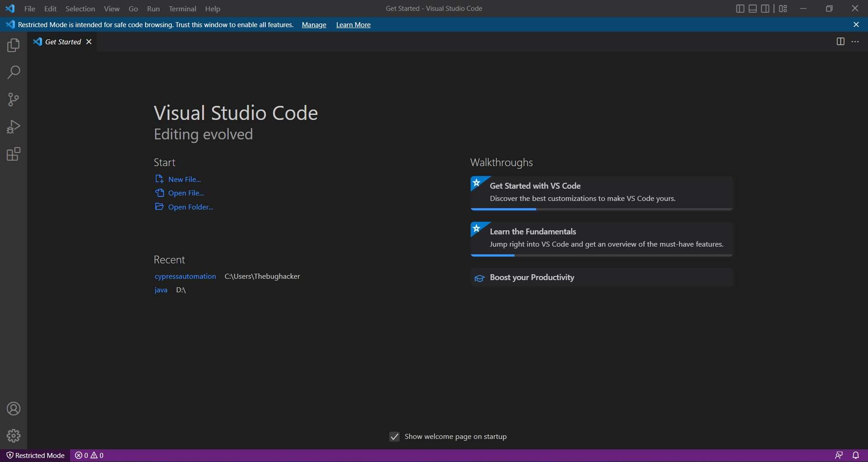Open the Customize Layout menu
The image size is (868, 462).
click(x=783, y=9)
